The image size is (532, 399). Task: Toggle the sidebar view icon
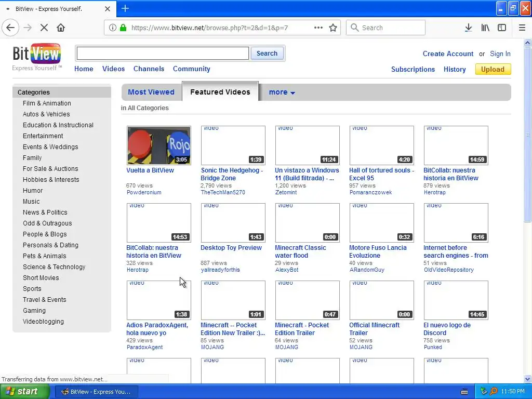tap(502, 28)
